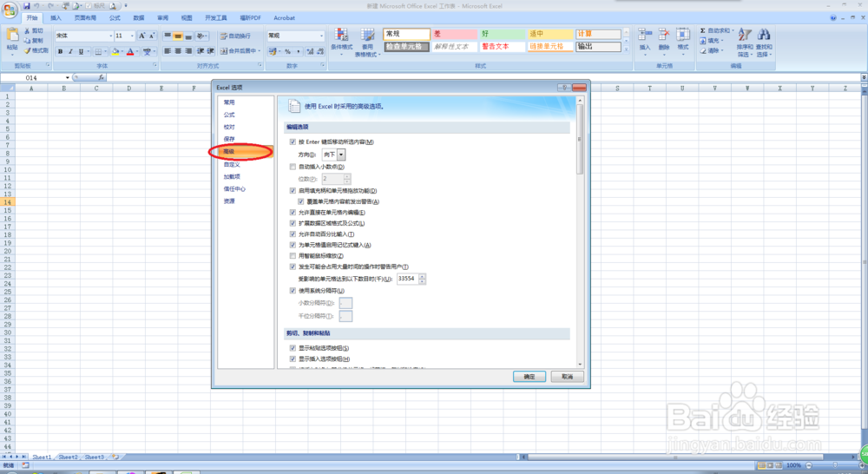Click the 取消 button
This screenshot has height=474, width=868.
(x=568, y=377)
